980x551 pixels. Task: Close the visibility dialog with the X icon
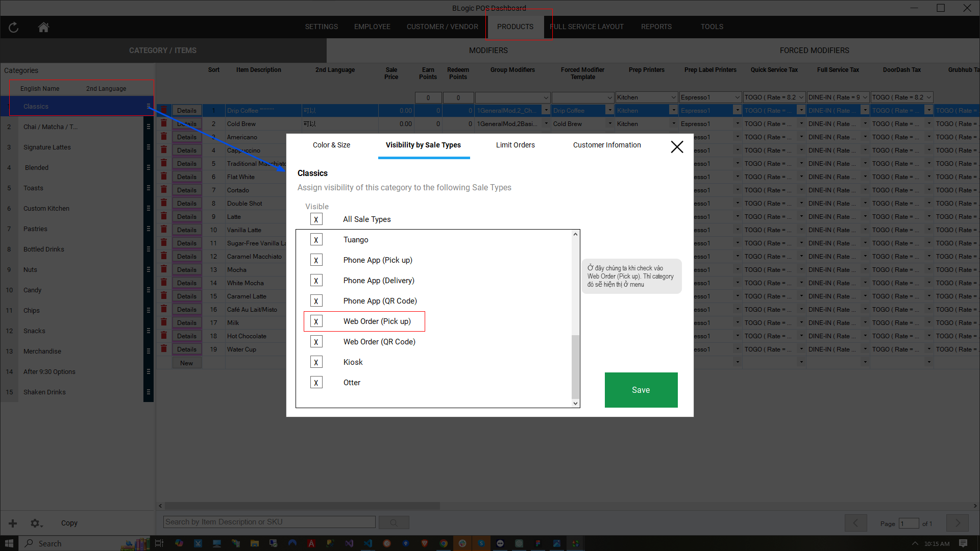677,147
